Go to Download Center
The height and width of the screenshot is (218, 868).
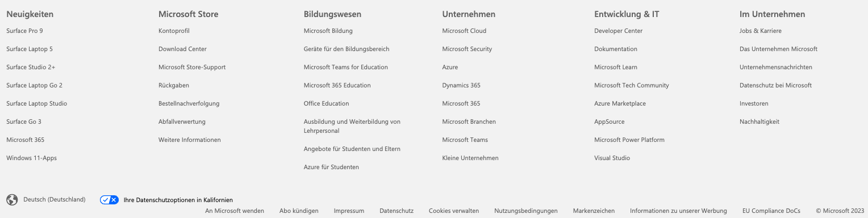(x=182, y=49)
